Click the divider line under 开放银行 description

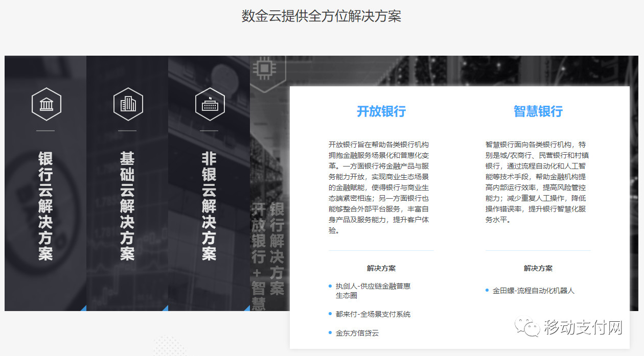pyautogui.click(x=380, y=250)
